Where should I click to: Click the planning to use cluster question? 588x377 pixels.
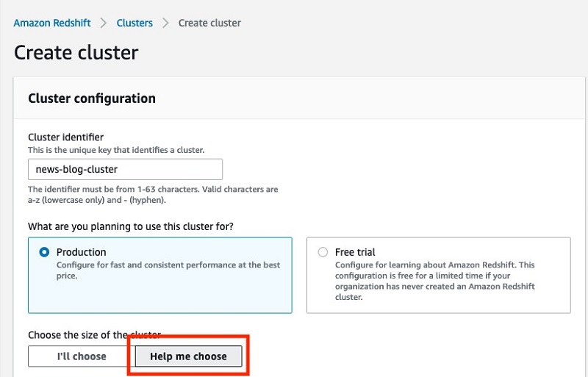coord(131,226)
